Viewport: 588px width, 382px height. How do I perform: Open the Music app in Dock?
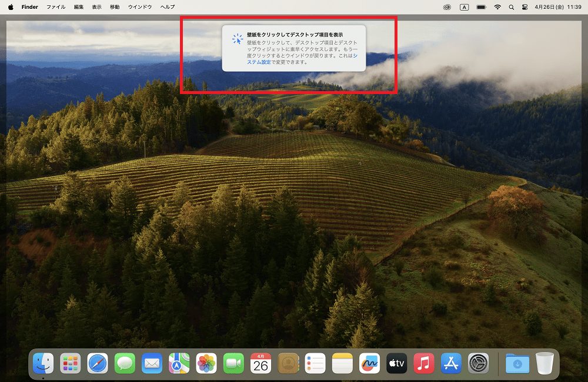(424, 363)
